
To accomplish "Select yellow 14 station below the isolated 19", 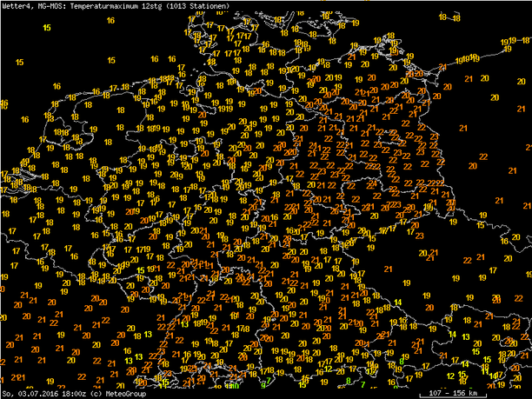I will tap(399, 303).
